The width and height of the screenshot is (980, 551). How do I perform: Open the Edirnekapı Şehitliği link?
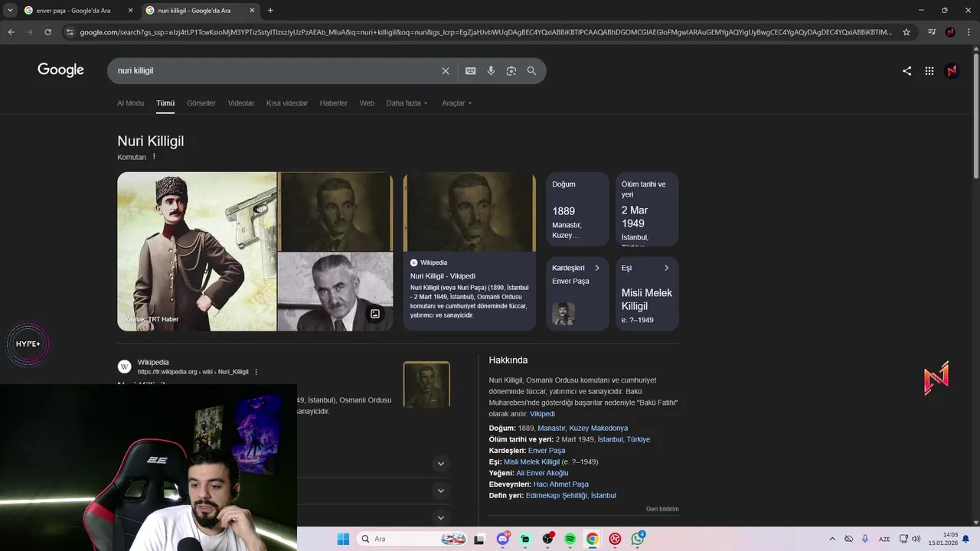[x=557, y=496]
